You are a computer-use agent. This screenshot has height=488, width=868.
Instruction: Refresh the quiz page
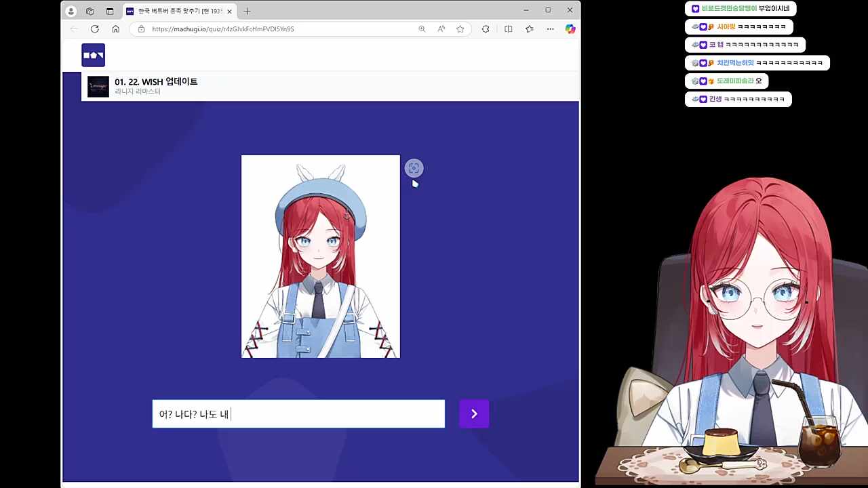point(95,29)
